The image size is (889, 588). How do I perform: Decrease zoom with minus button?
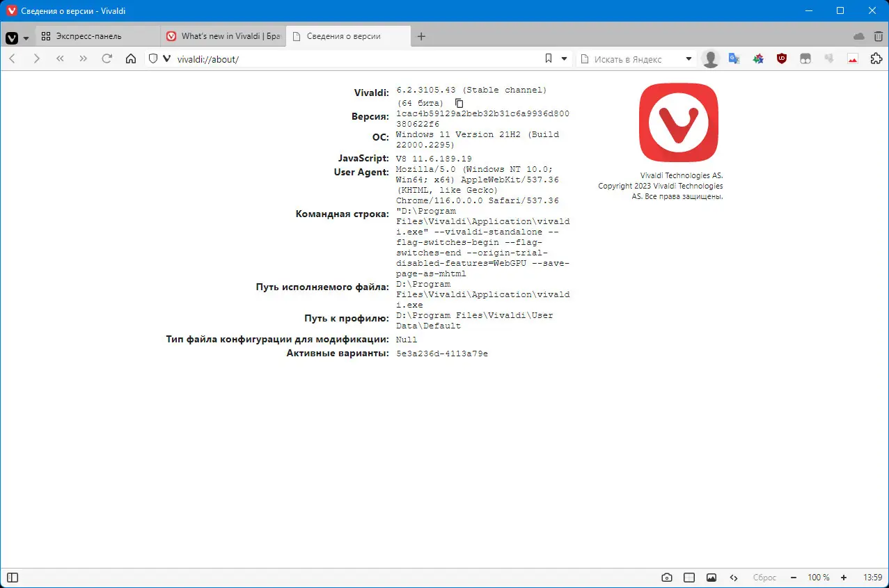coord(793,578)
